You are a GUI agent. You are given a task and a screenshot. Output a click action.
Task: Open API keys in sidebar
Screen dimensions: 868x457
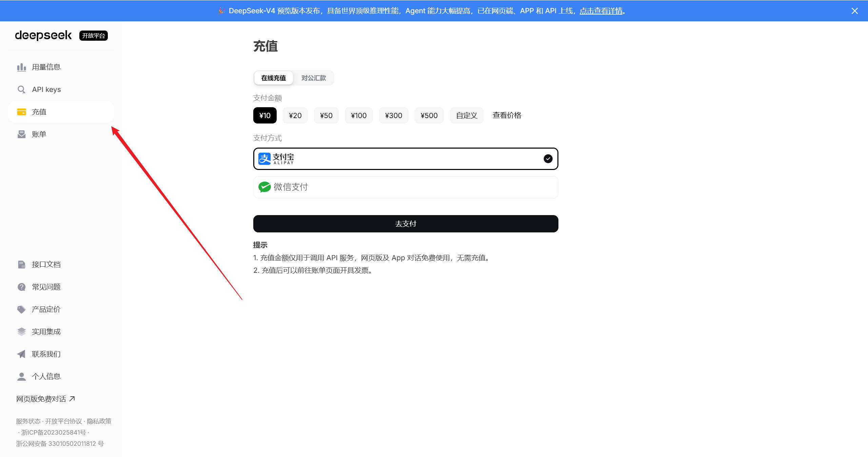pos(61,90)
